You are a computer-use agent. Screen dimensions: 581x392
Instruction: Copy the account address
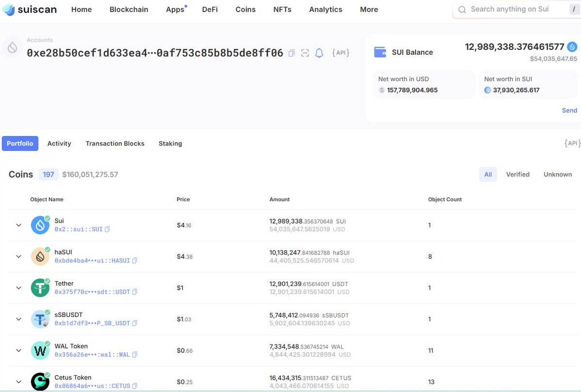click(291, 53)
